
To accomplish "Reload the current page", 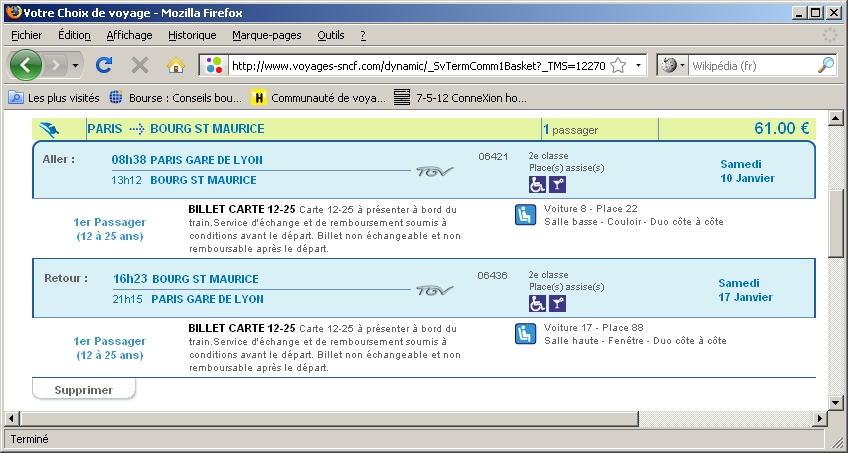I will (x=103, y=65).
